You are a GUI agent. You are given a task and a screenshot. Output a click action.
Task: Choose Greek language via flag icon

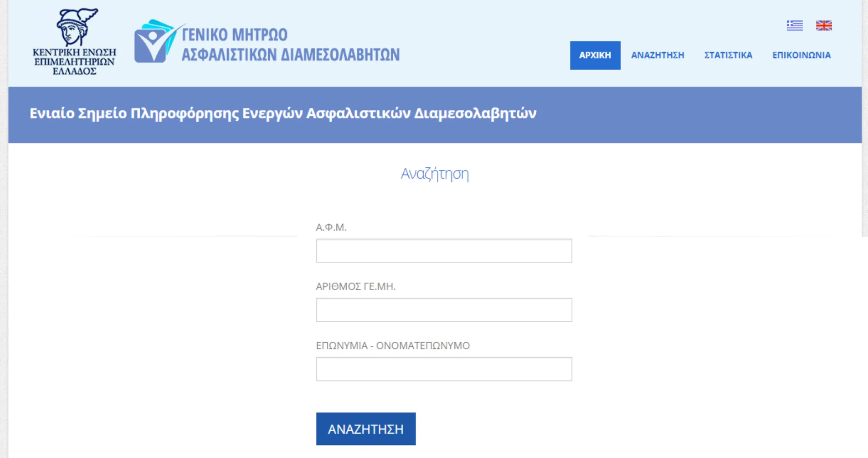click(x=794, y=25)
